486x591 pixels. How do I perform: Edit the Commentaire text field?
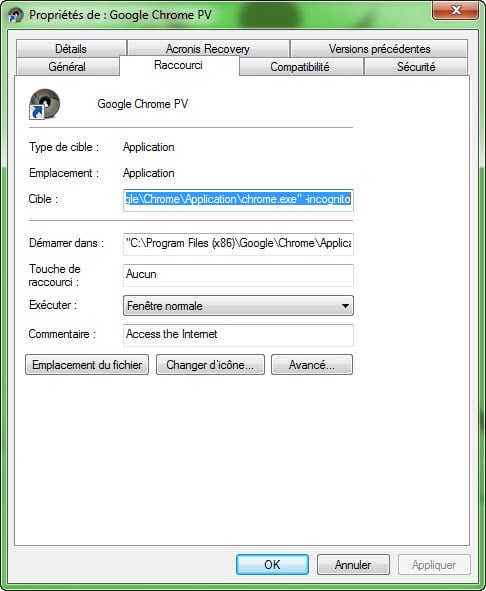point(238,335)
